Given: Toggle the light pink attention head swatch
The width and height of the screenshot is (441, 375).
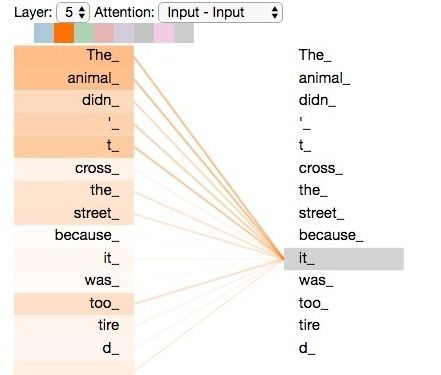Looking at the screenshot, I should pos(164,33).
